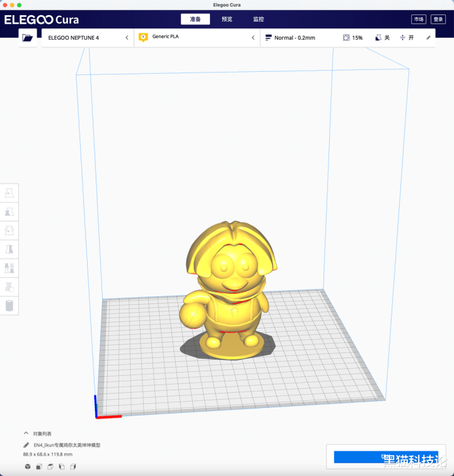Click the support icon next to 关
This screenshot has width=454, height=476.
coord(378,38)
